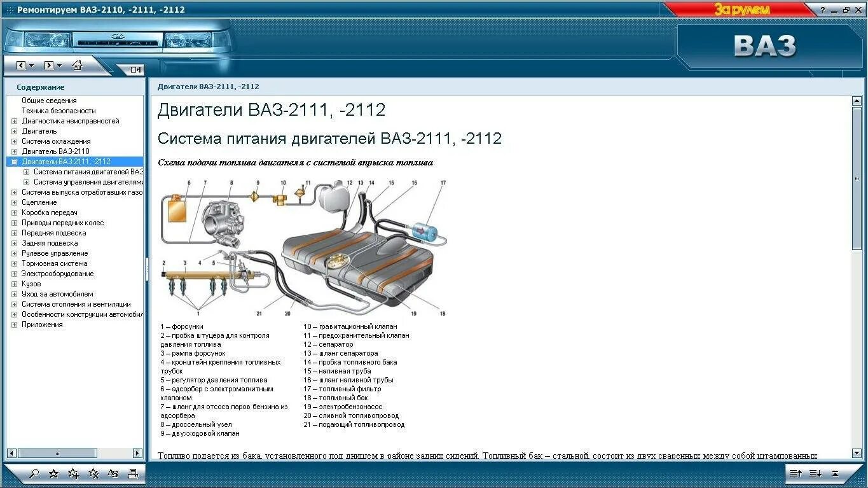
Task: Click the heading Двигатели ВАЗ-2111, -2112
Action: [272, 110]
